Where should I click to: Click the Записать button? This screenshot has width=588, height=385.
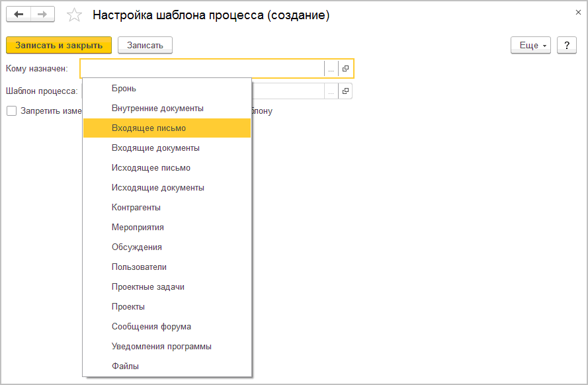pyautogui.click(x=145, y=45)
